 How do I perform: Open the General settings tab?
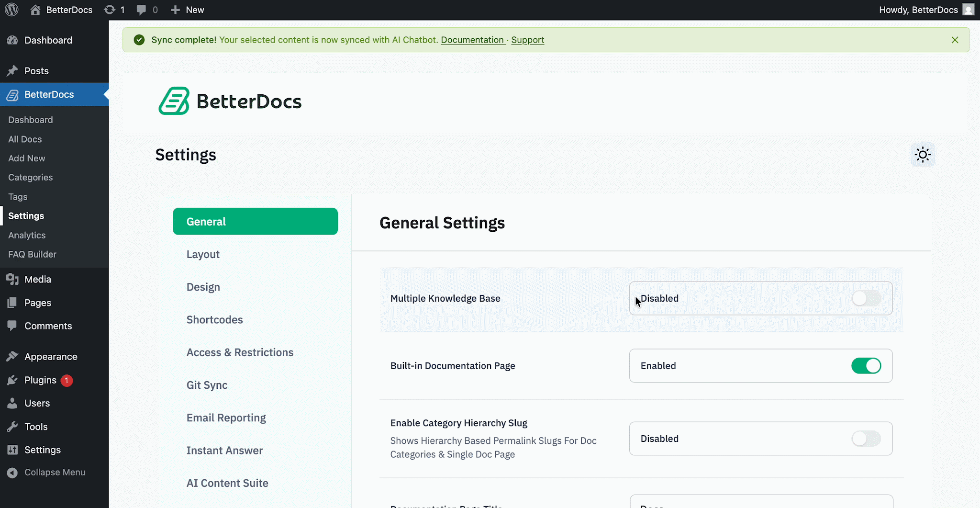[x=255, y=221]
